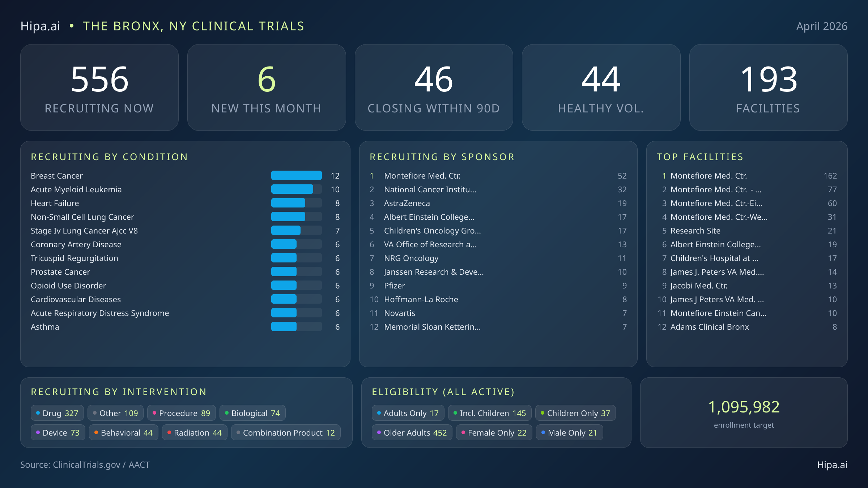Select Pfizer sponsor row
Image resolution: width=868 pixels, height=488 pixels.
(x=498, y=286)
